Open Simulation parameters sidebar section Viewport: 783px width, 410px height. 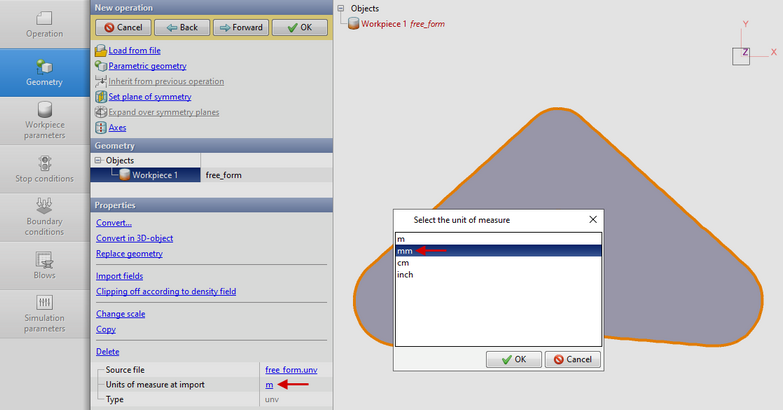point(43,313)
